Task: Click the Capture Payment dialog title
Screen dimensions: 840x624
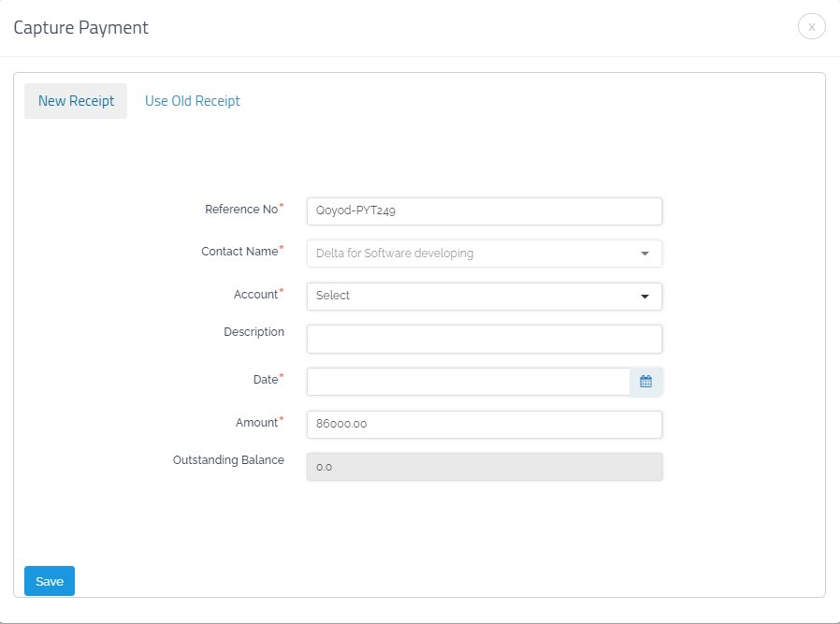Action: coord(80,28)
